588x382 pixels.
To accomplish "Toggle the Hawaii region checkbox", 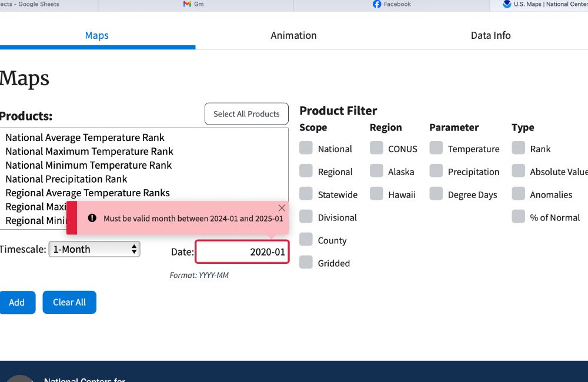I will (x=376, y=194).
